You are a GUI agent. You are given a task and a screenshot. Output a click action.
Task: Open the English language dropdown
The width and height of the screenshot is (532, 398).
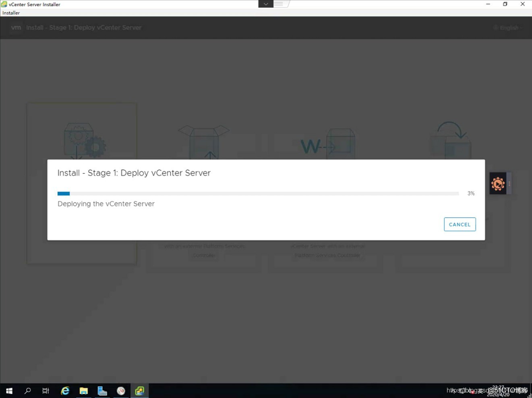[508, 28]
